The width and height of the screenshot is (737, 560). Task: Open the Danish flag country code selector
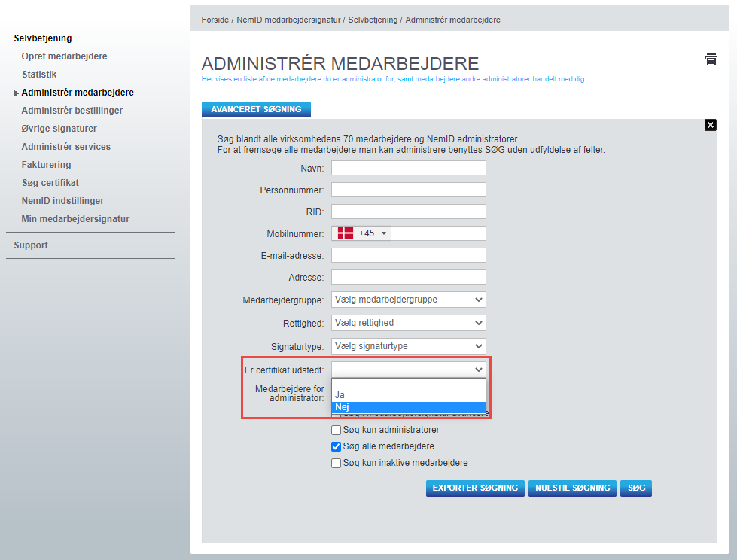point(362,233)
